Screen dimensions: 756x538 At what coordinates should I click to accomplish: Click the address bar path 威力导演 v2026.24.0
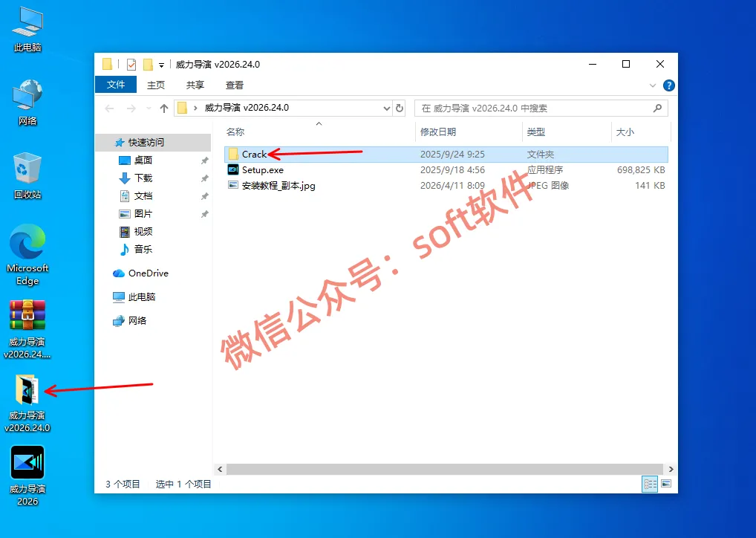(x=247, y=108)
